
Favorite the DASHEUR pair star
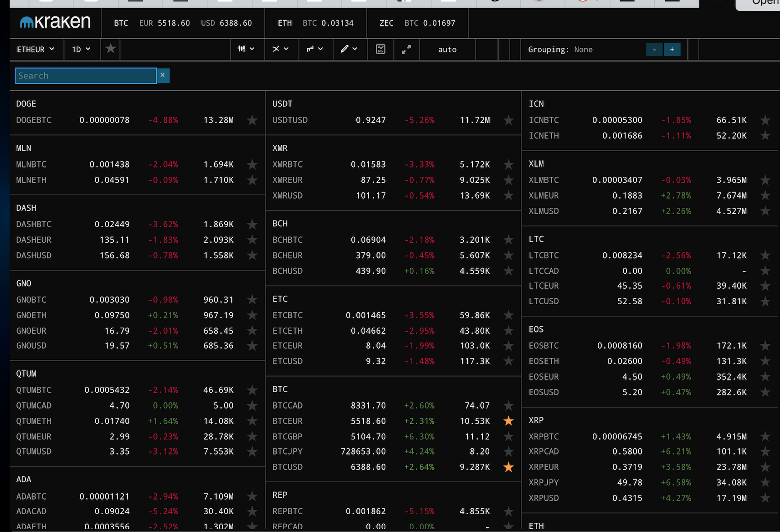tap(252, 240)
